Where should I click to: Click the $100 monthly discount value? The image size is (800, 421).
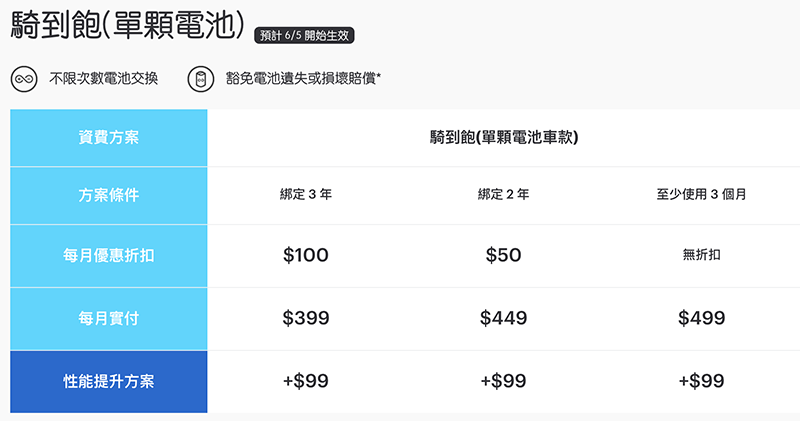[305, 255]
